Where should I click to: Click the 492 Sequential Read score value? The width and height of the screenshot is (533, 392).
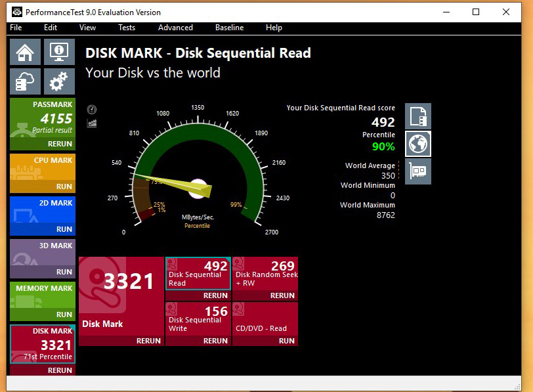383,122
